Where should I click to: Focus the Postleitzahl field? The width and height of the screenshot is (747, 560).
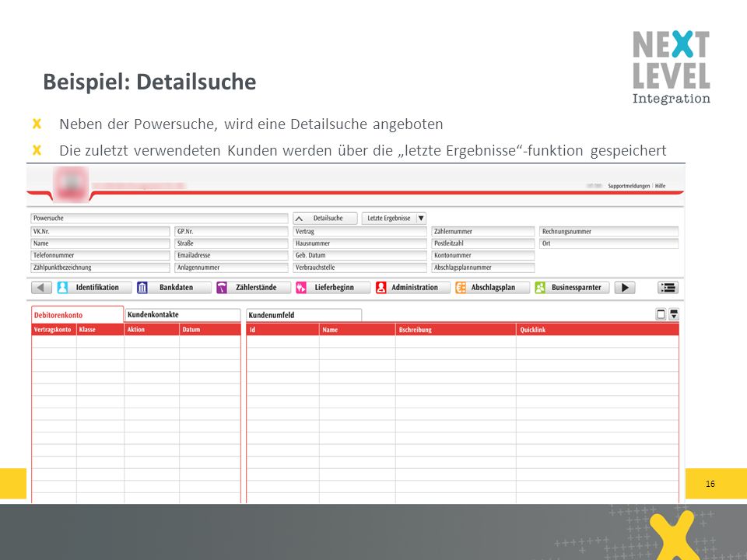pos(483,243)
